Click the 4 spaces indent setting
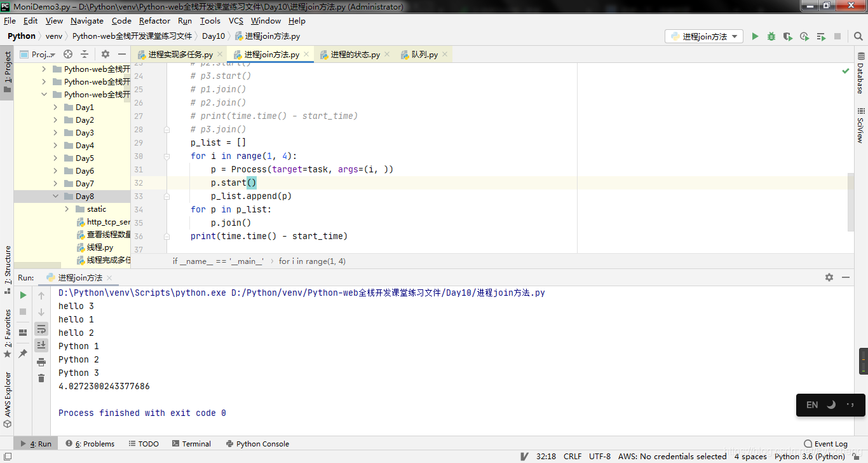Image resolution: width=868 pixels, height=463 pixels. (x=750, y=456)
